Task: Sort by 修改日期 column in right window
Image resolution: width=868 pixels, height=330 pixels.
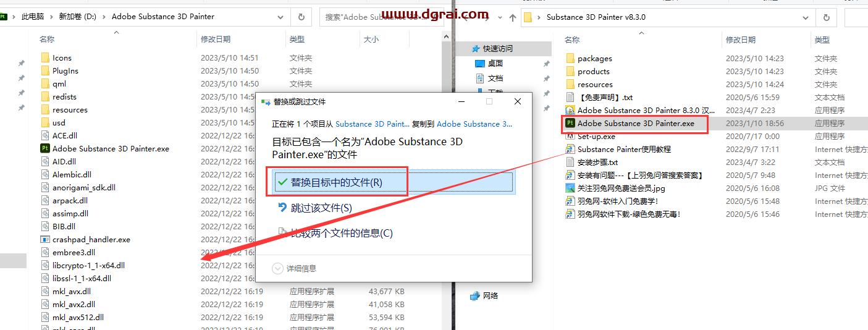Action: click(x=741, y=40)
